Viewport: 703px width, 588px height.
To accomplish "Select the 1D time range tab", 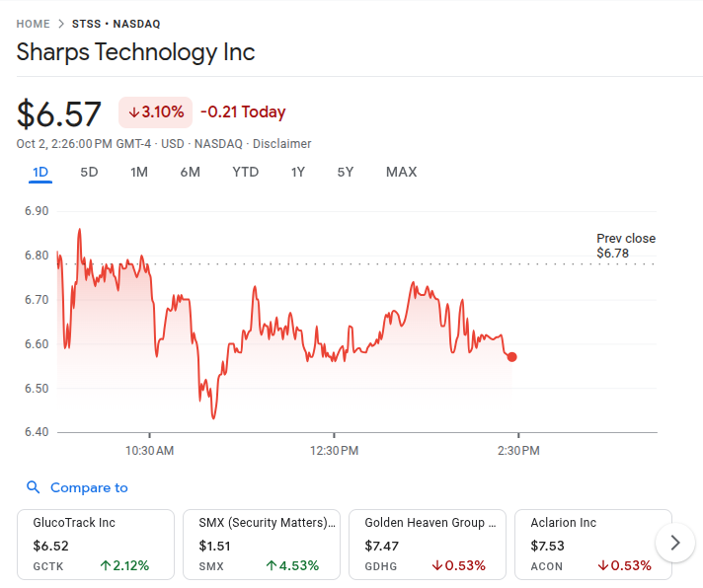I will click(40, 172).
